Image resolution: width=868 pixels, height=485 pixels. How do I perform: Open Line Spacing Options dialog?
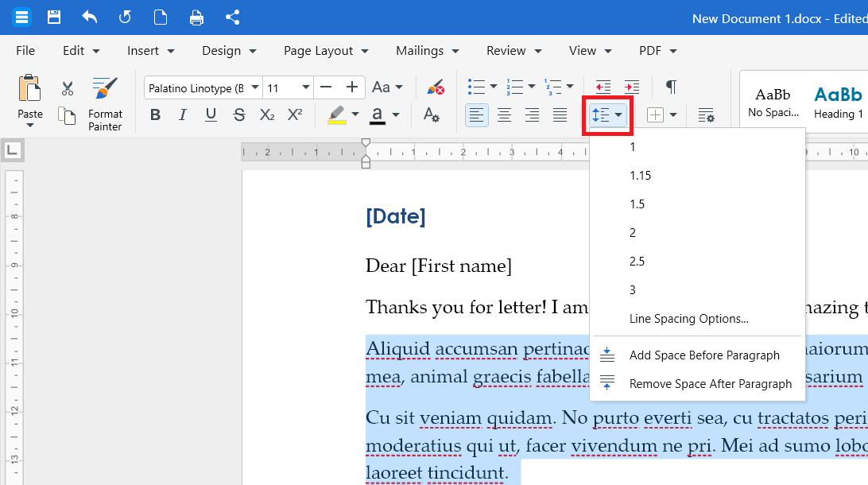pos(698,319)
